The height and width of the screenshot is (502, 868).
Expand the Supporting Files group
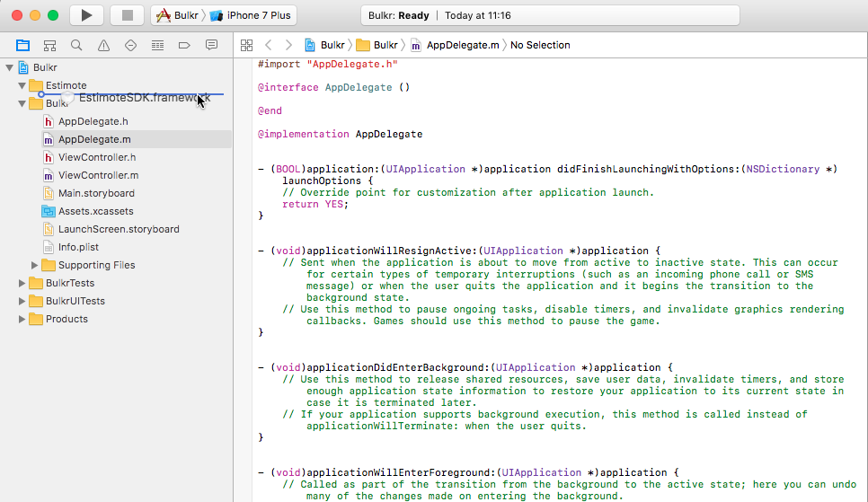click(34, 265)
